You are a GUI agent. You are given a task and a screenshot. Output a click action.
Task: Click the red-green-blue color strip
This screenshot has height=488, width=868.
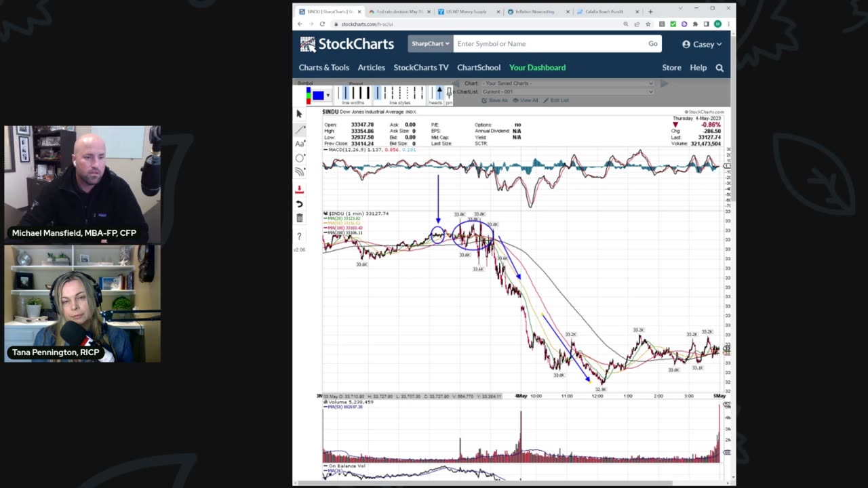[x=309, y=96]
